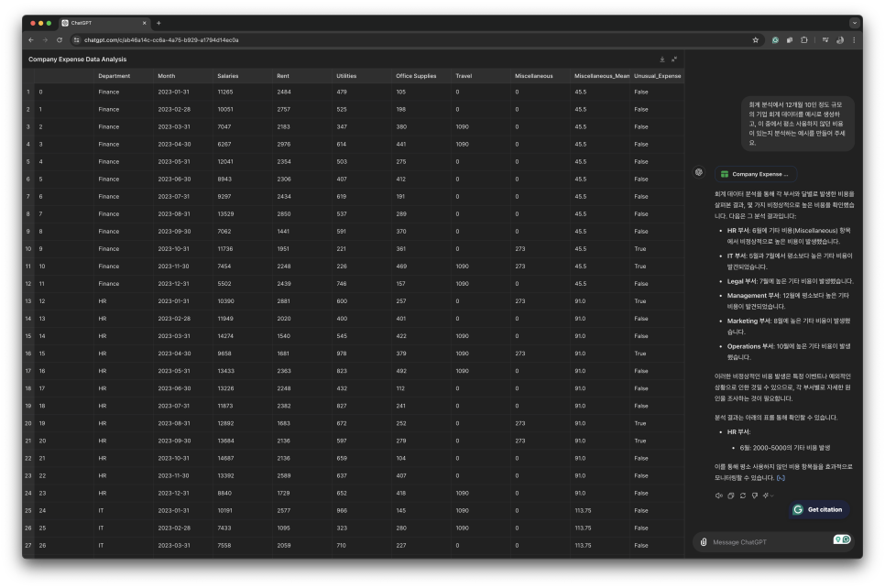Copy the ChatGPT response
This screenshot has height=588, width=885.
click(730, 495)
